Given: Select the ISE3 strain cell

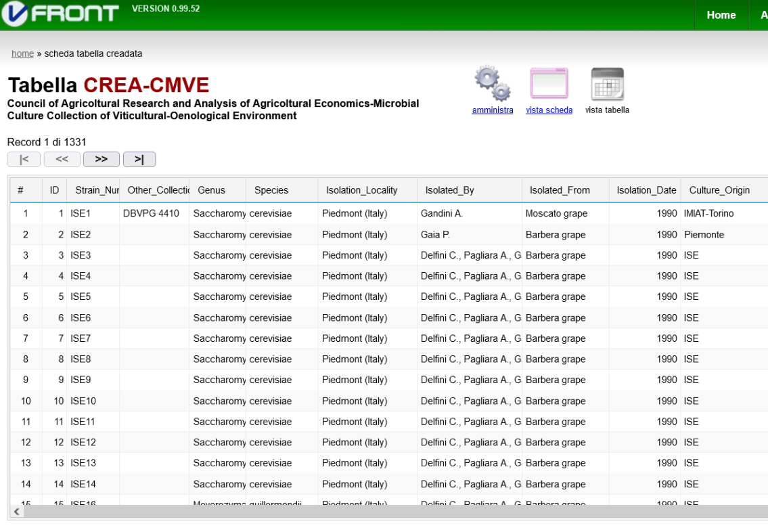Looking at the screenshot, I should [93, 255].
